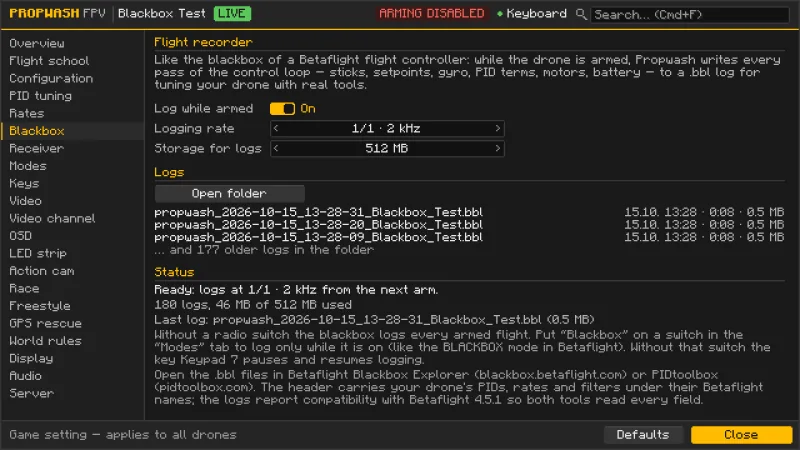800x450 pixels.
Task: Click the Storage for logs value 512 MB
Action: [386, 148]
